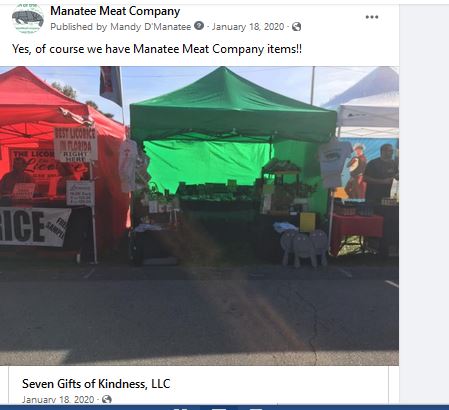Open the Mandy D'Manatee publisher link
Screen dimensions: 449x410
(151, 27)
